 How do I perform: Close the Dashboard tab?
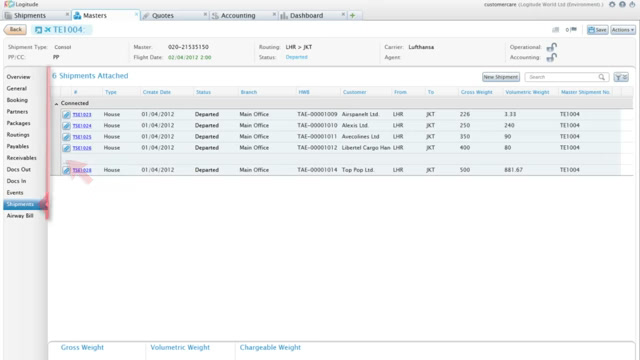[343, 14]
